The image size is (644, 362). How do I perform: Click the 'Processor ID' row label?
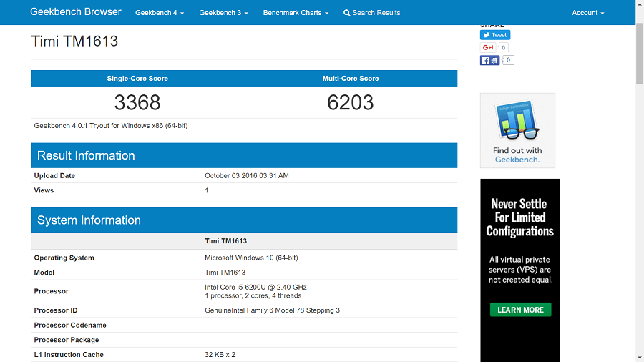click(x=55, y=310)
